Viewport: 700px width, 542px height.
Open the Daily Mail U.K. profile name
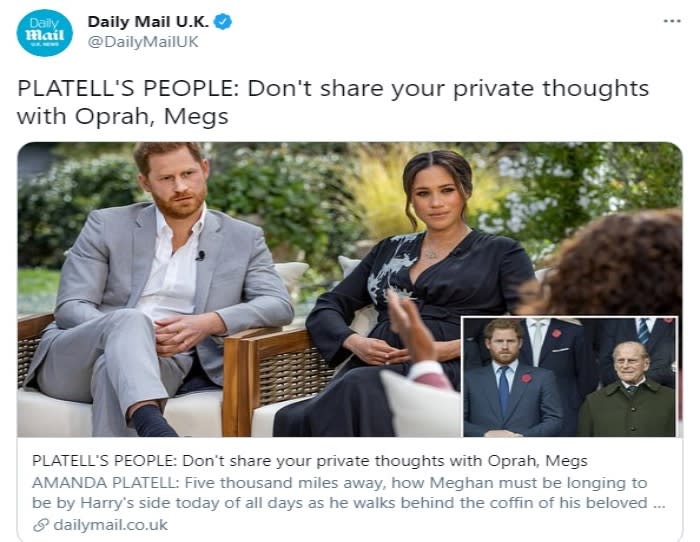150,22
